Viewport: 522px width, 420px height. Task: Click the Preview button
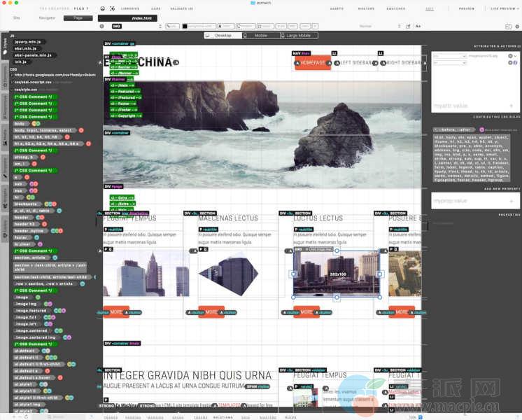coord(466,8)
